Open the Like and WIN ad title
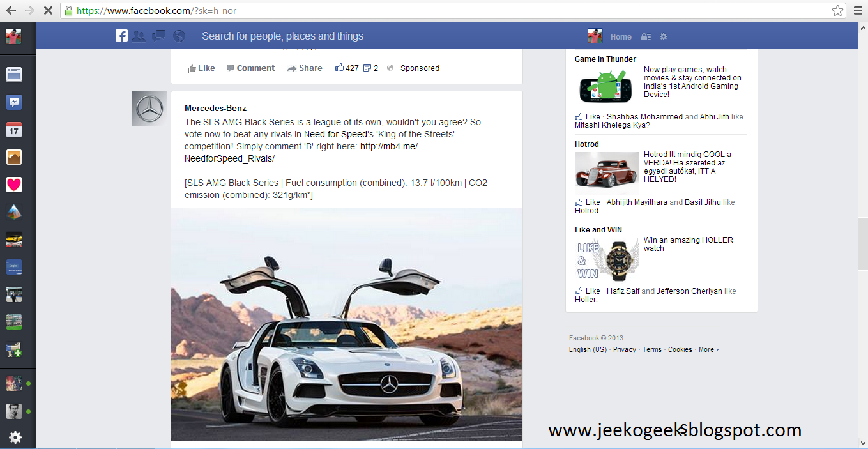This screenshot has height=449, width=868. pos(598,230)
